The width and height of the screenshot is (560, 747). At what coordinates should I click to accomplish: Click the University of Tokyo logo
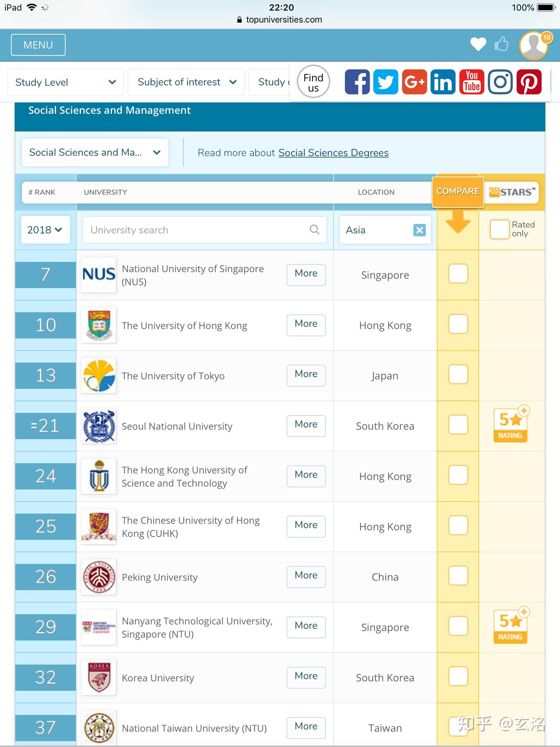click(x=99, y=375)
